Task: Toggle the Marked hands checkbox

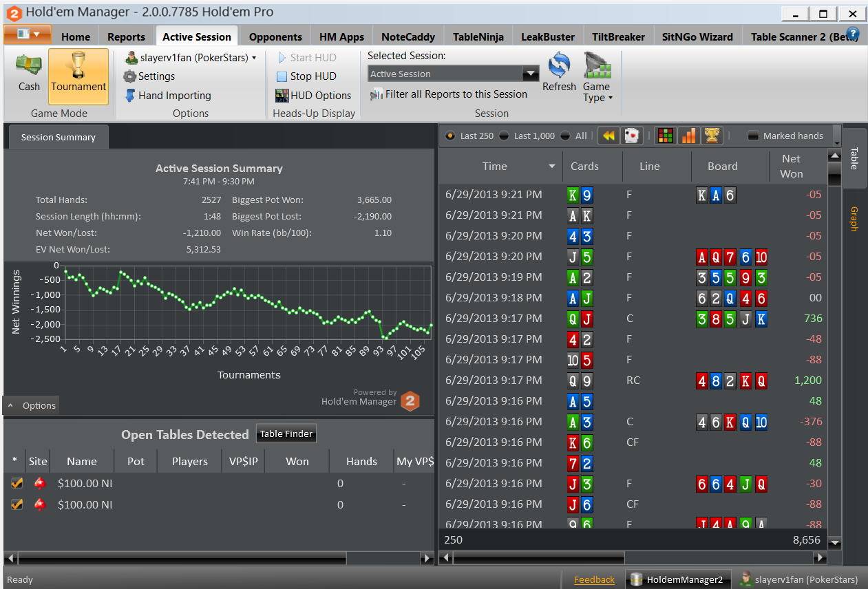Action: [753, 136]
